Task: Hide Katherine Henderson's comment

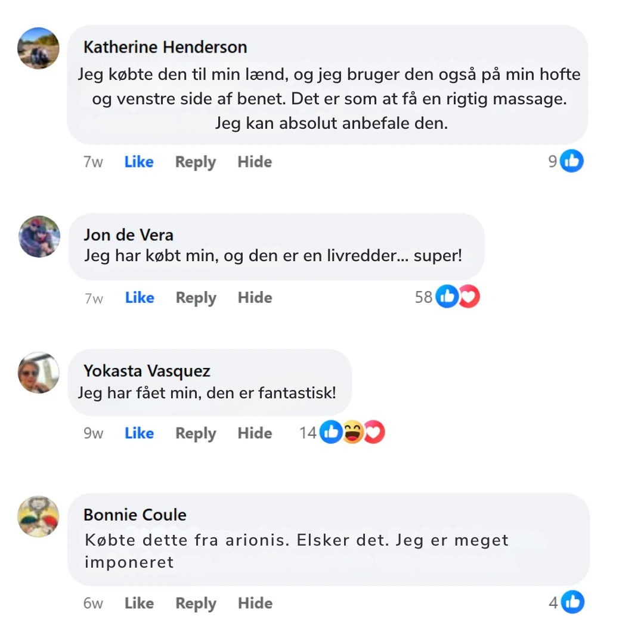Action: click(255, 162)
